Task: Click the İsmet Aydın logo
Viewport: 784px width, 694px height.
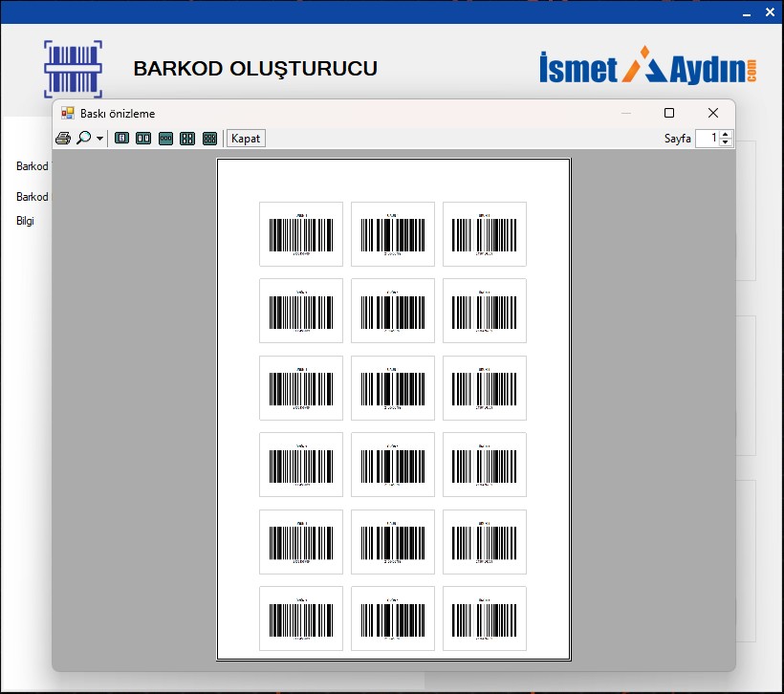Action: point(647,66)
